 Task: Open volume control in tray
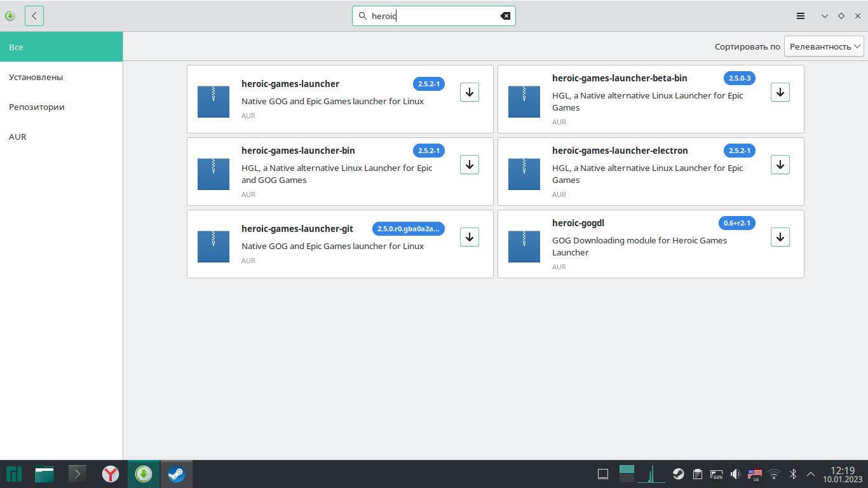(x=736, y=474)
